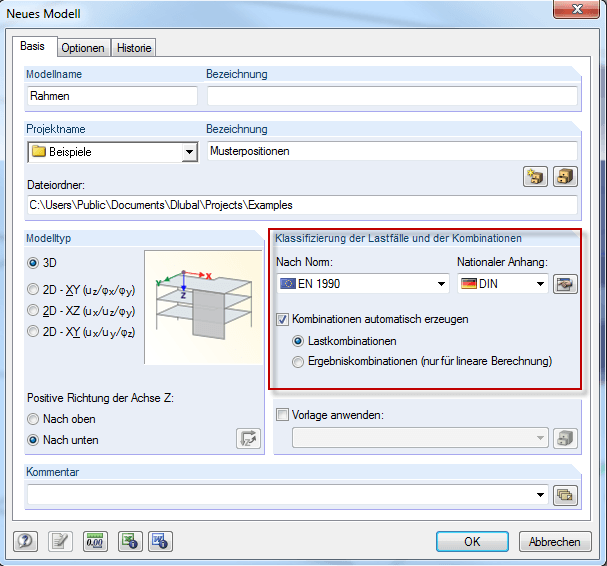Screen dimensions: 607x566
Task: Click the Musterpositionen description field
Action: click(392, 151)
